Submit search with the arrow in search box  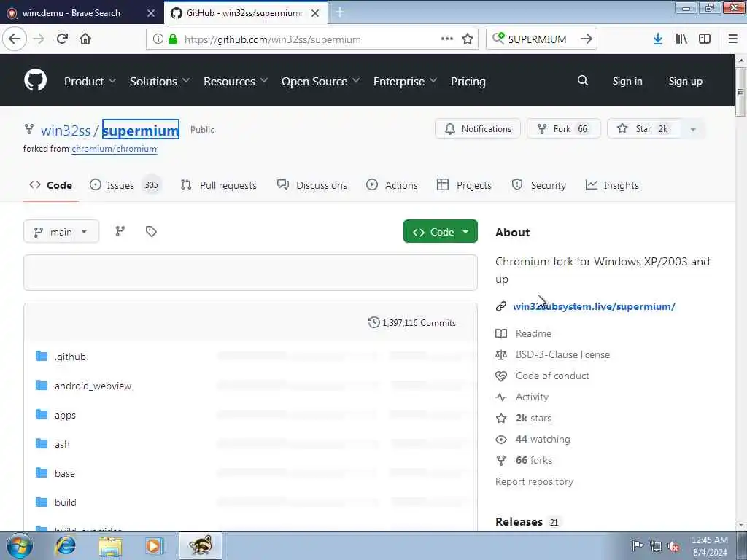tap(587, 39)
